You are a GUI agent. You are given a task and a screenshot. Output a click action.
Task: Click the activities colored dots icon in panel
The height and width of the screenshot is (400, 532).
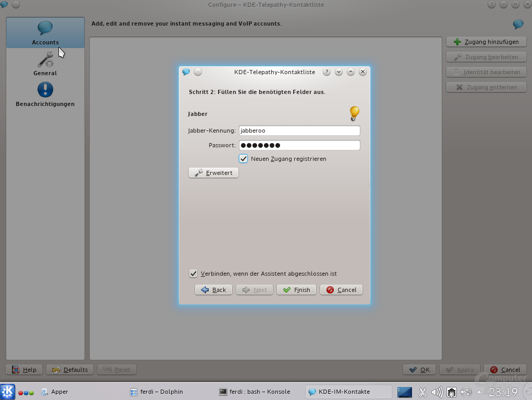pos(26,393)
